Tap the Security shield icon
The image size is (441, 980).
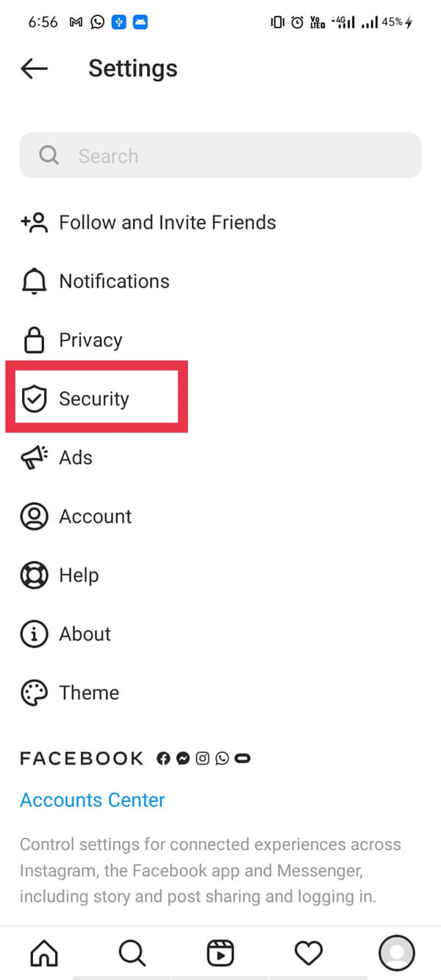(34, 399)
